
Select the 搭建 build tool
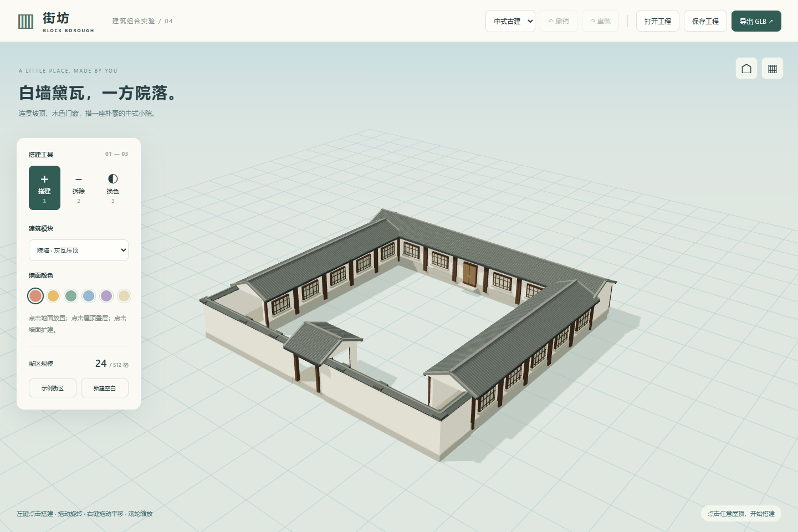click(x=44, y=188)
